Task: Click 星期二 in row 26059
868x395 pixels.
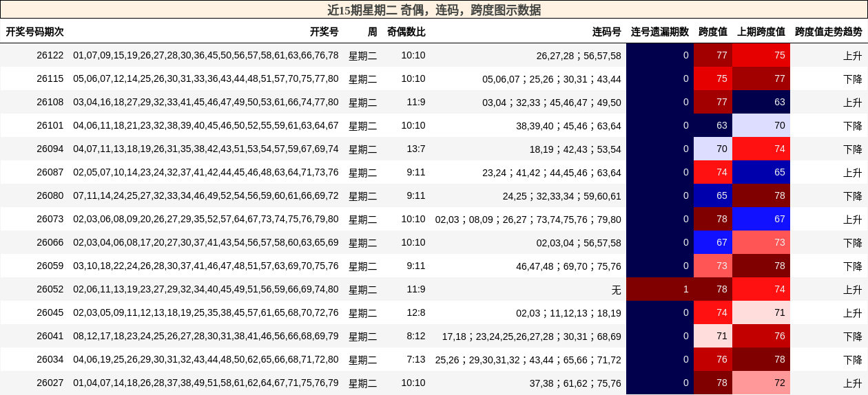Action: pyautogui.click(x=363, y=266)
